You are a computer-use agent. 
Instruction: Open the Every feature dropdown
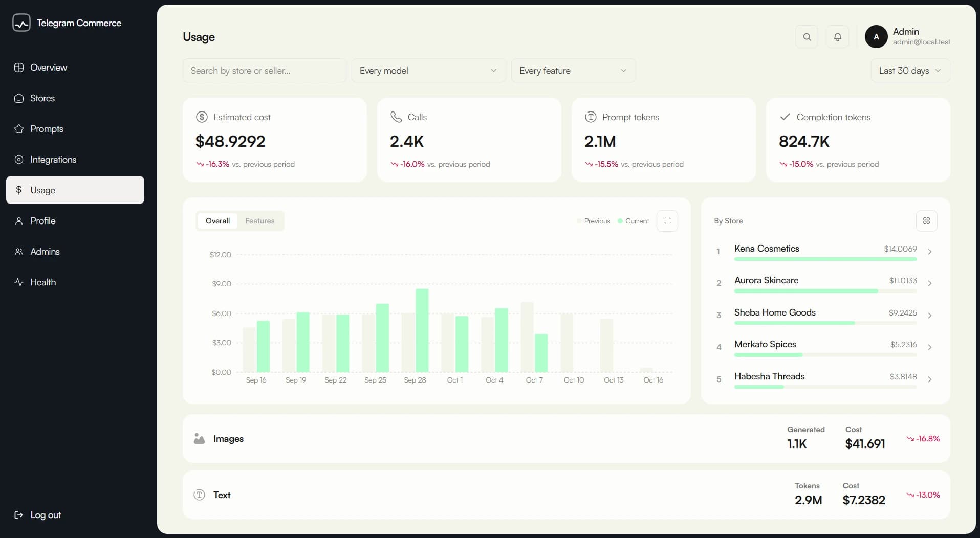573,71
